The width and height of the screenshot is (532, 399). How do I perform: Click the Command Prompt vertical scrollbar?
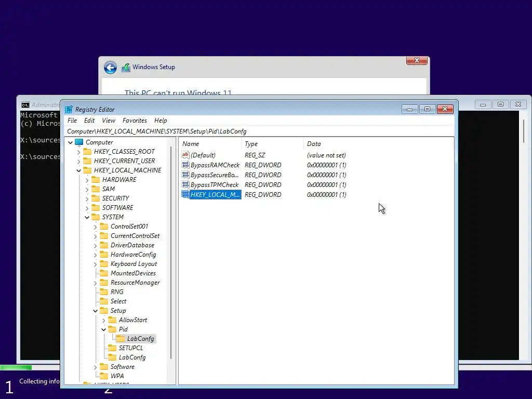click(x=524, y=131)
